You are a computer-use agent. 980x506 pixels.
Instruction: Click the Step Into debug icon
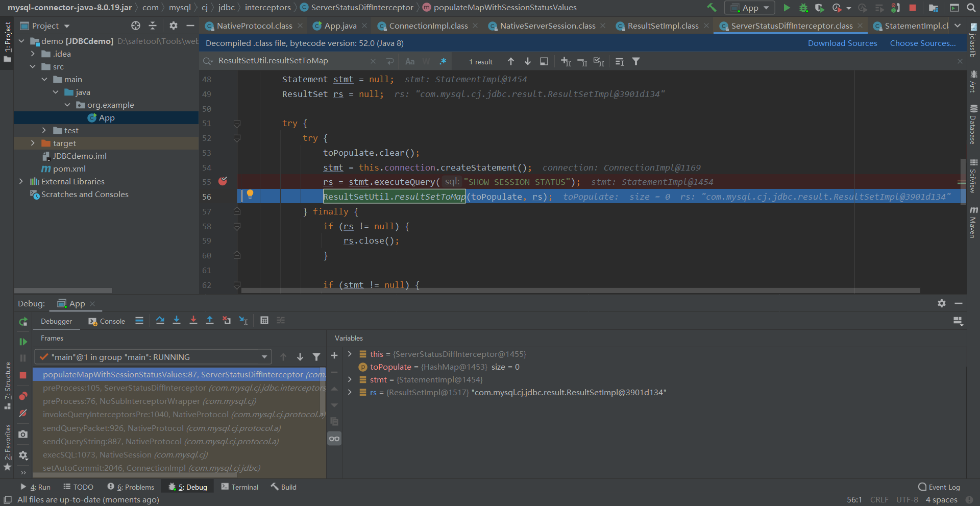[x=177, y=321]
